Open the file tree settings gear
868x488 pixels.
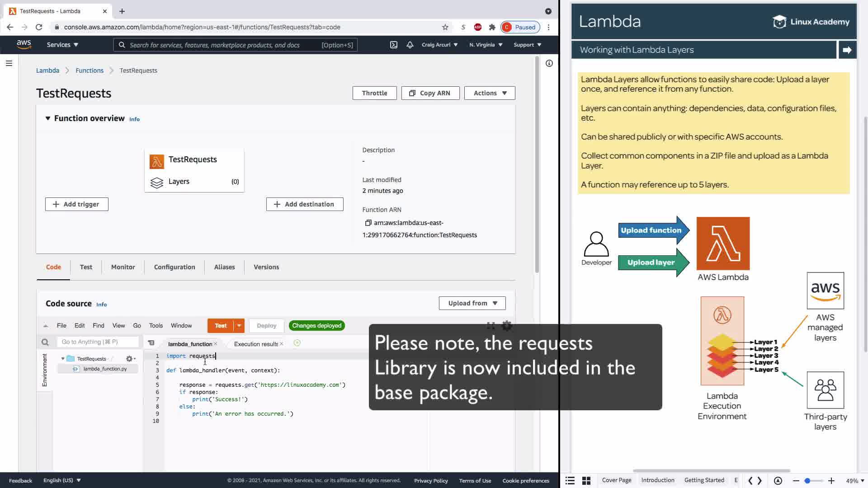point(130,359)
